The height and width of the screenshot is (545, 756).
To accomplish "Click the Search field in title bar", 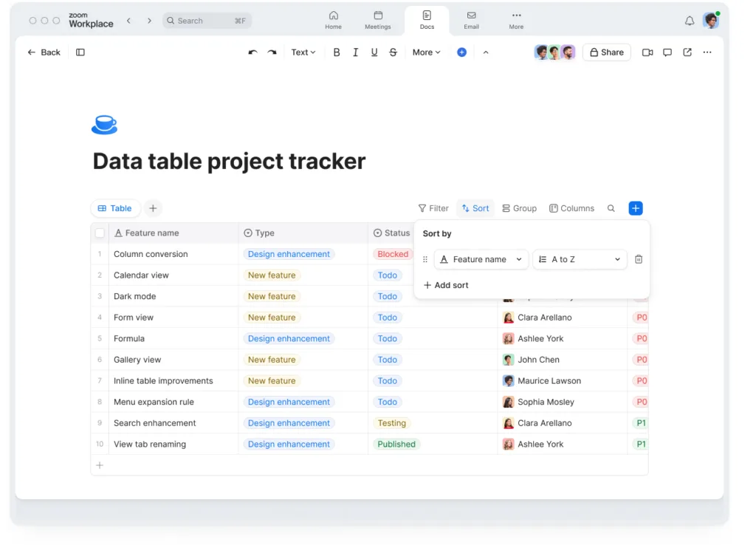I will 207,21.
